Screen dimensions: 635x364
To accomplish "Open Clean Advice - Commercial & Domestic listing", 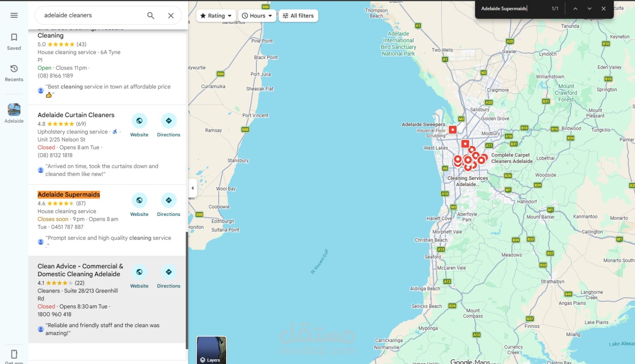I will [81, 270].
